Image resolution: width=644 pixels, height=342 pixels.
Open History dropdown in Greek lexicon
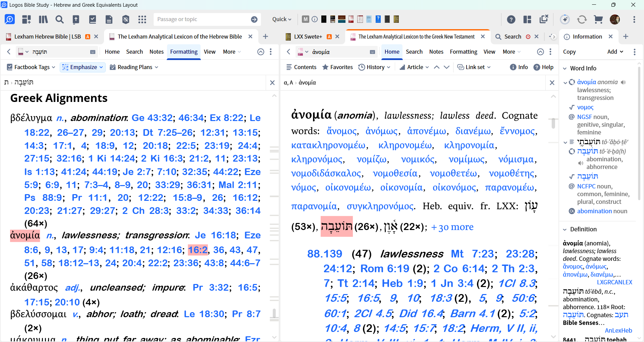pyautogui.click(x=374, y=67)
